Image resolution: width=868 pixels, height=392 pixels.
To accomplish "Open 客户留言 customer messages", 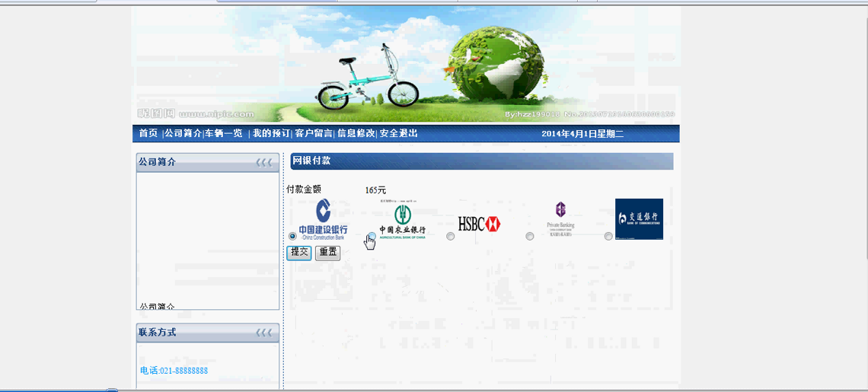I will click(314, 133).
